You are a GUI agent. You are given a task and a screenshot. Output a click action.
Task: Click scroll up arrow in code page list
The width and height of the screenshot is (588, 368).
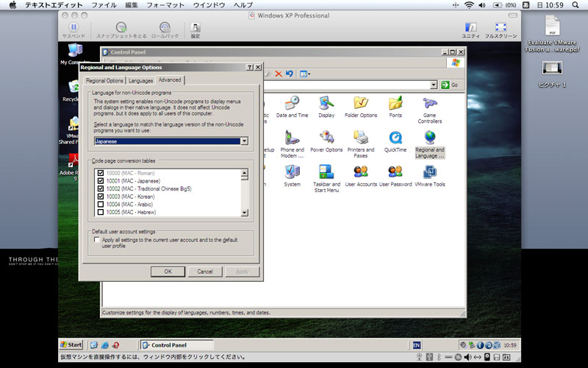[x=244, y=173]
